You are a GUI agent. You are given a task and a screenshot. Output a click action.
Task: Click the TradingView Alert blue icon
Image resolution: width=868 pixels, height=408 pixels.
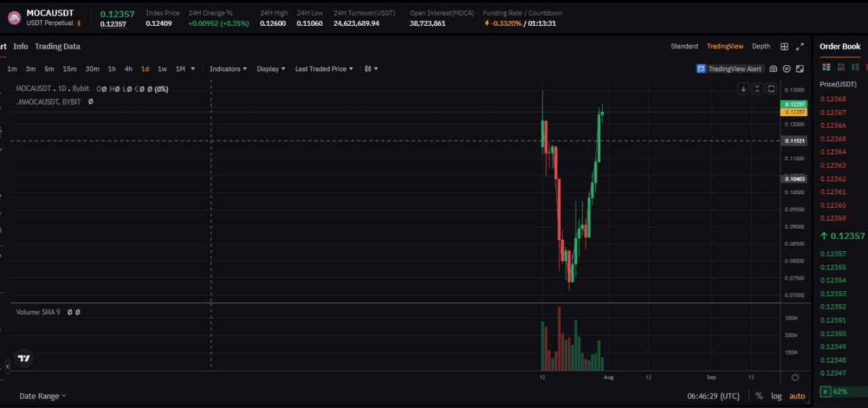701,69
